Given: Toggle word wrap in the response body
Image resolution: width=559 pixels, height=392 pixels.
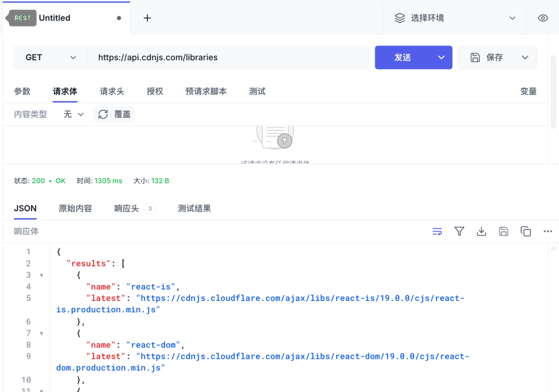Looking at the screenshot, I should click(437, 231).
